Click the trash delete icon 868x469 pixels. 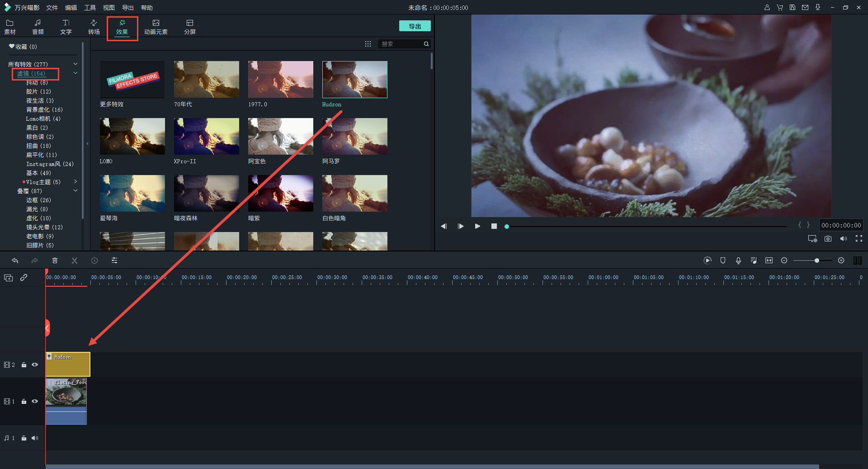(55, 261)
